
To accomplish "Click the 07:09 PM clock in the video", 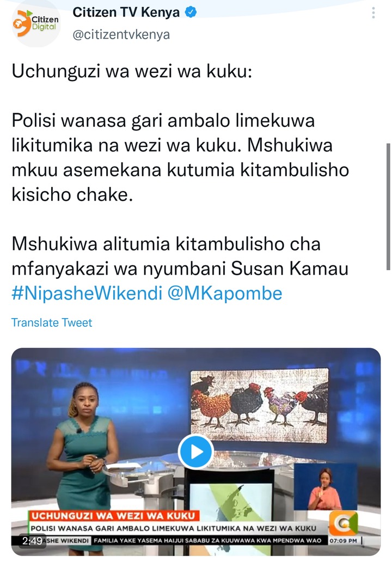I will 344,540.
